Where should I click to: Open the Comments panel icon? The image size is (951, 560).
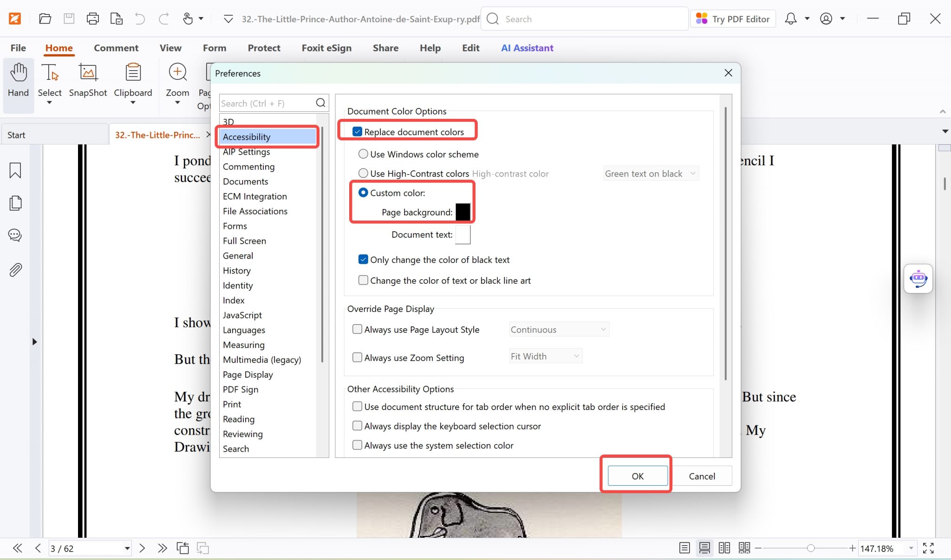click(15, 235)
